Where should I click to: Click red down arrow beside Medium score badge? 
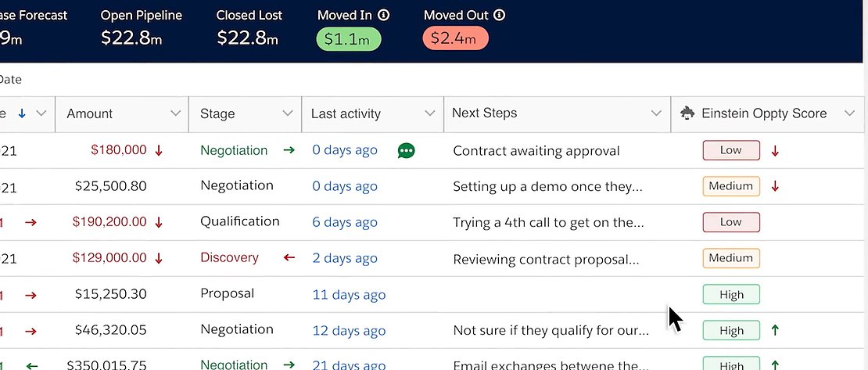775,186
